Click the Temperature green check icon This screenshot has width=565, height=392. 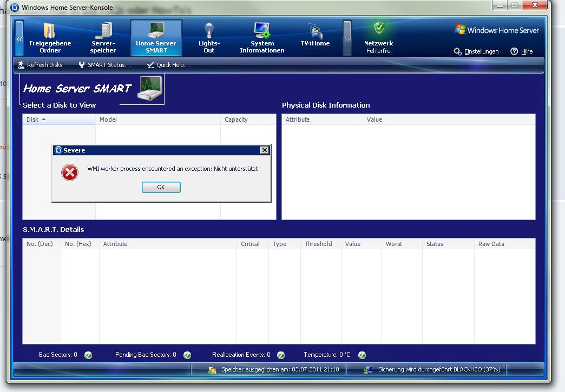click(362, 355)
